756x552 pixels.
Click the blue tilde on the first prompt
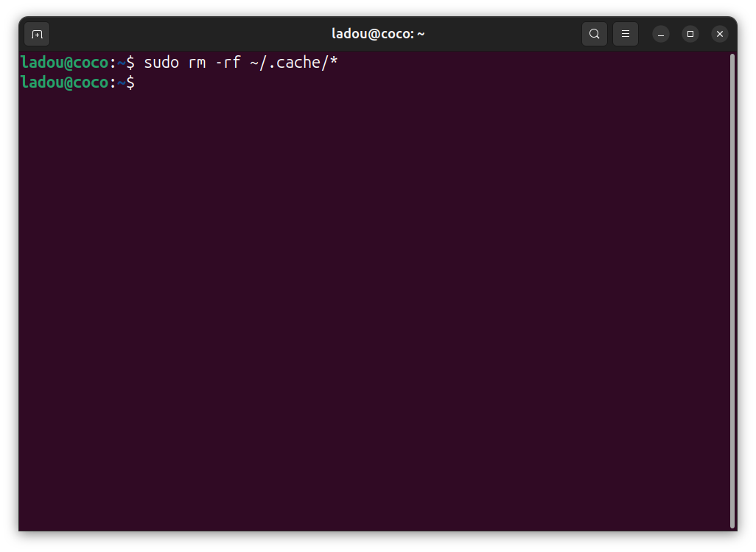(x=122, y=63)
